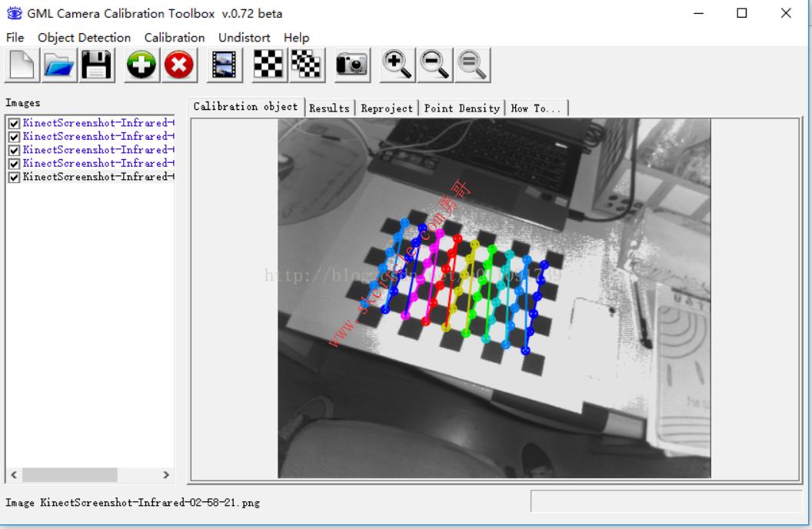Open the Help menu
Image resolution: width=812 pixels, height=529 pixels.
coord(296,38)
